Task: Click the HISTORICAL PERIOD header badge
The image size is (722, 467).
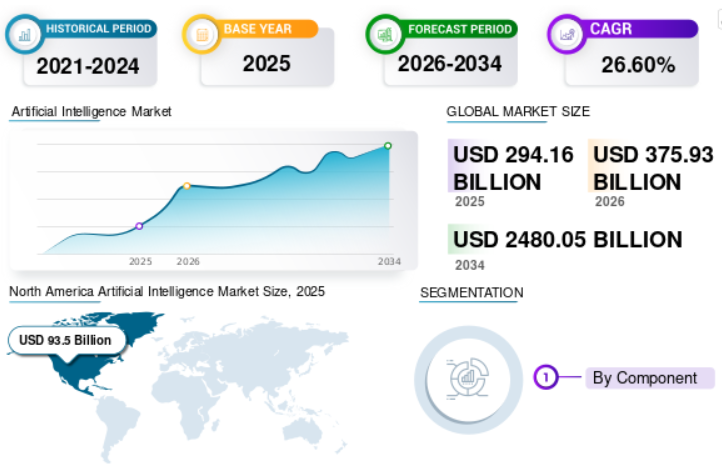Action: (x=99, y=29)
